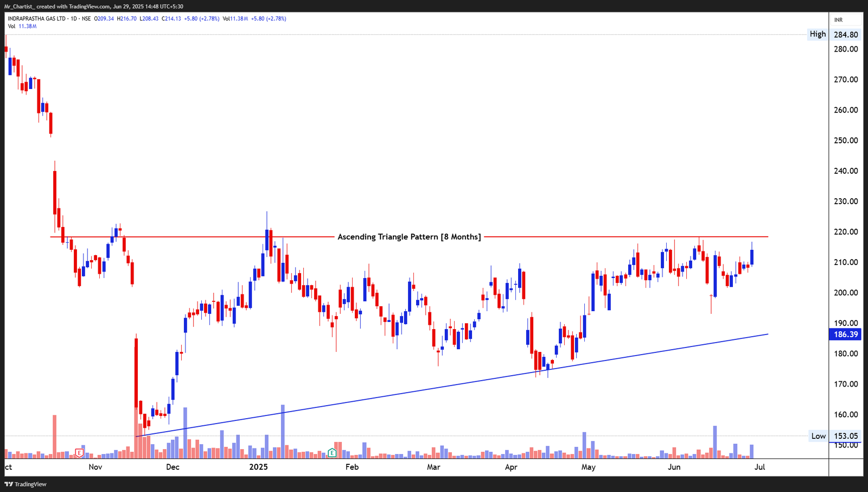Click the red earnings E marker below November
Screen dimensions: 868x492
[79, 452]
